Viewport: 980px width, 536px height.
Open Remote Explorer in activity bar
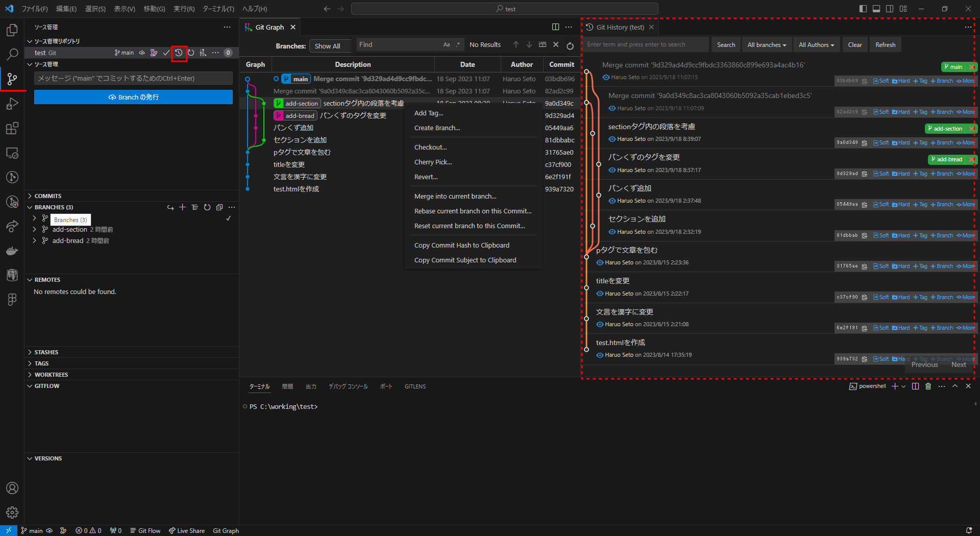tap(12, 153)
